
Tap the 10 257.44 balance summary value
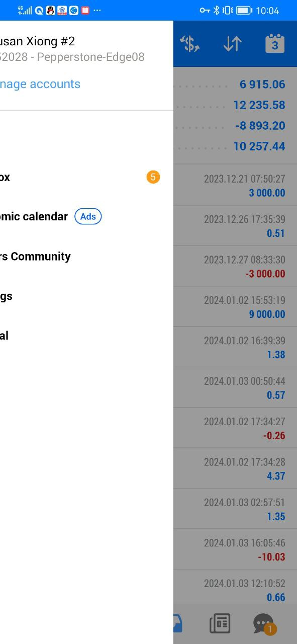click(x=259, y=146)
